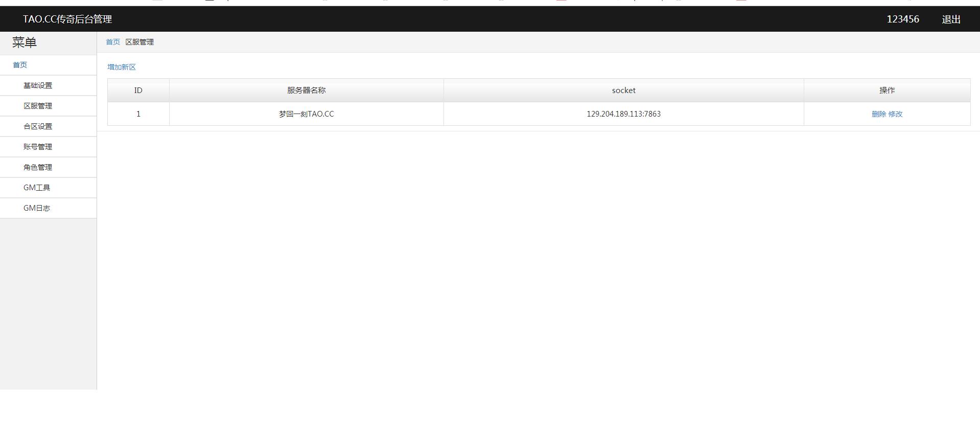
Task: View GM日志 from the sidebar
Action: click(37, 208)
